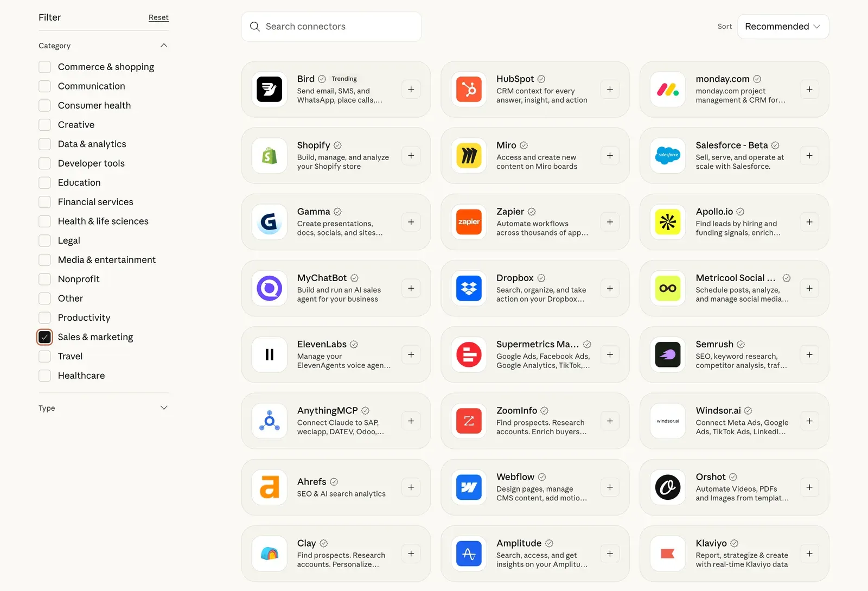Image resolution: width=868 pixels, height=591 pixels.
Task: Click the HubSpot logo icon
Action: 469,90
